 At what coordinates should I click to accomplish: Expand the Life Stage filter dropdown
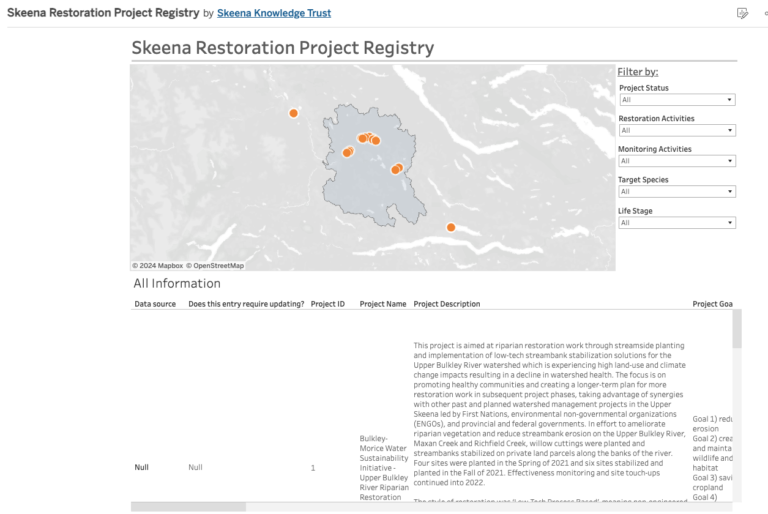coord(677,222)
